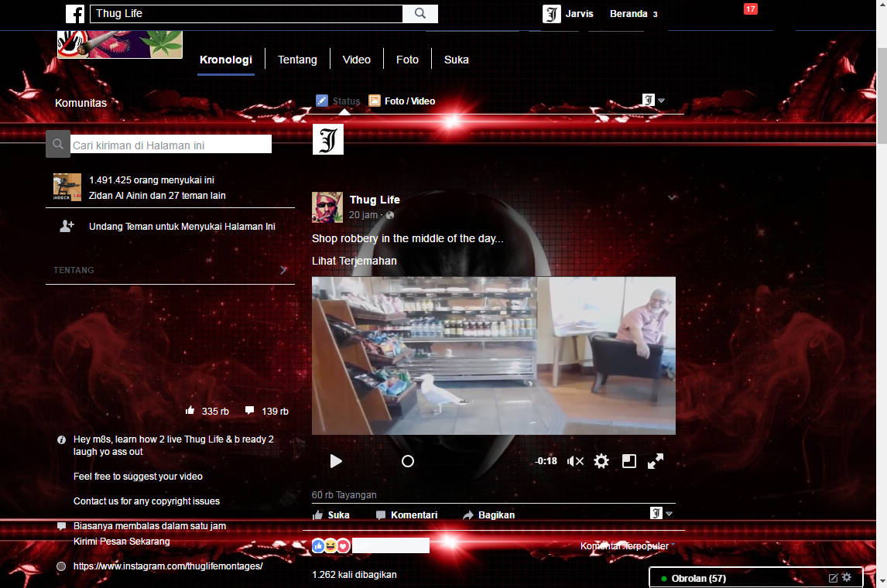Viewport: 887px width, 588px height.
Task: Open the post options chevron near Thug Life
Action: (671, 197)
